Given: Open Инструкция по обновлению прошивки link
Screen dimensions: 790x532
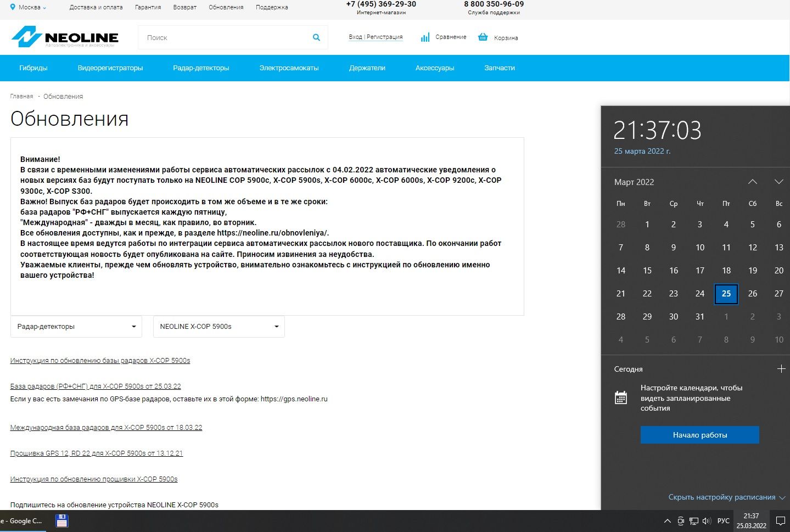Looking at the screenshot, I should click(x=94, y=479).
